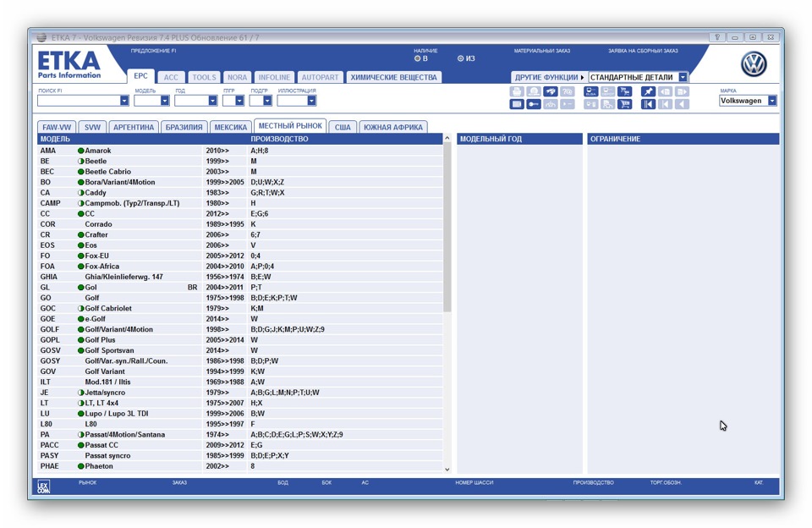Click the Volkswagen logo emblem
The width and height of the screenshot is (812, 528).
[x=754, y=64]
